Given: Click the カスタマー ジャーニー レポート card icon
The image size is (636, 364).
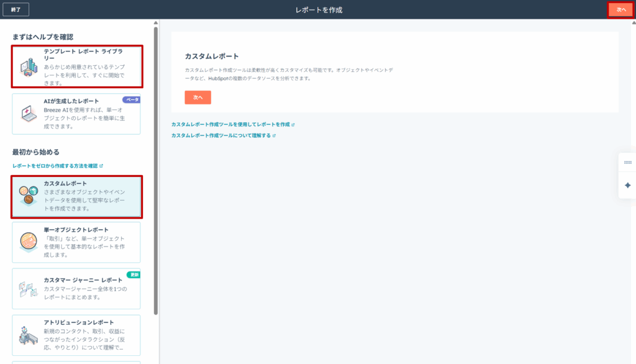Looking at the screenshot, I should tap(28, 289).
